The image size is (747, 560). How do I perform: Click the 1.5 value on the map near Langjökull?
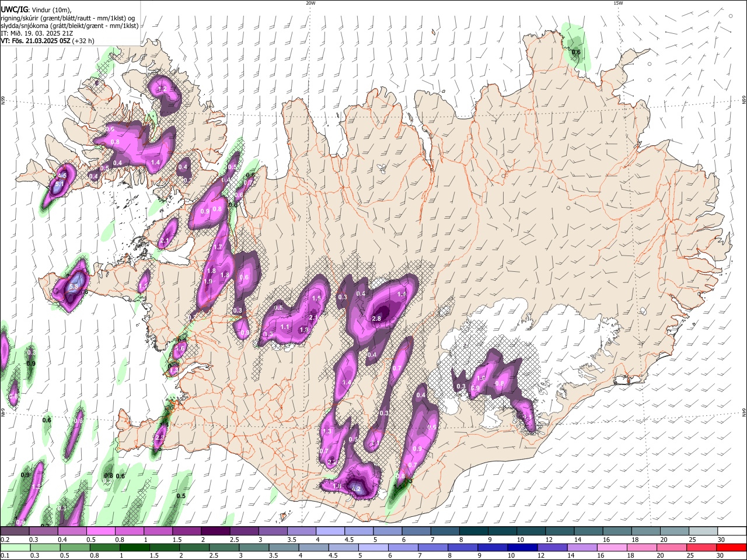(x=317, y=298)
